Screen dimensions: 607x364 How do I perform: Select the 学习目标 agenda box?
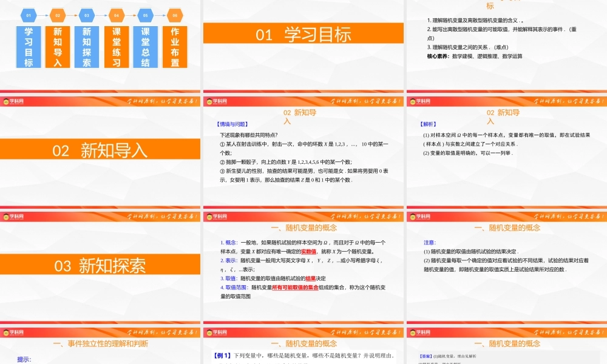[28, 45]
